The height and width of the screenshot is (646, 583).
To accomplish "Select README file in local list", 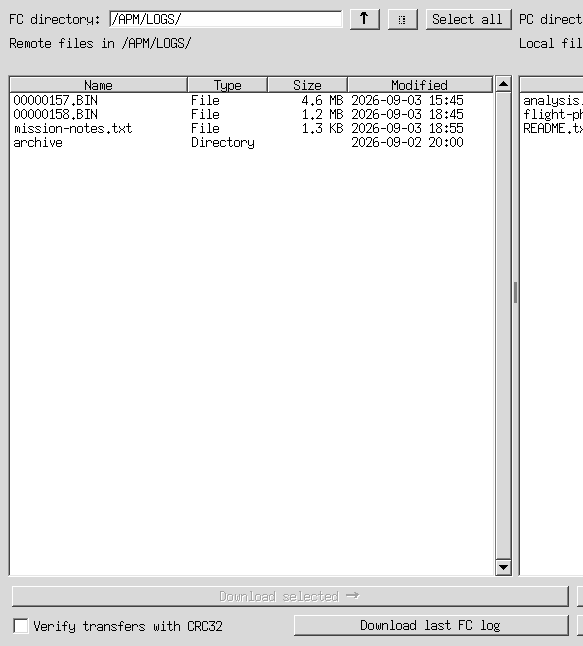I will point(553,128).
